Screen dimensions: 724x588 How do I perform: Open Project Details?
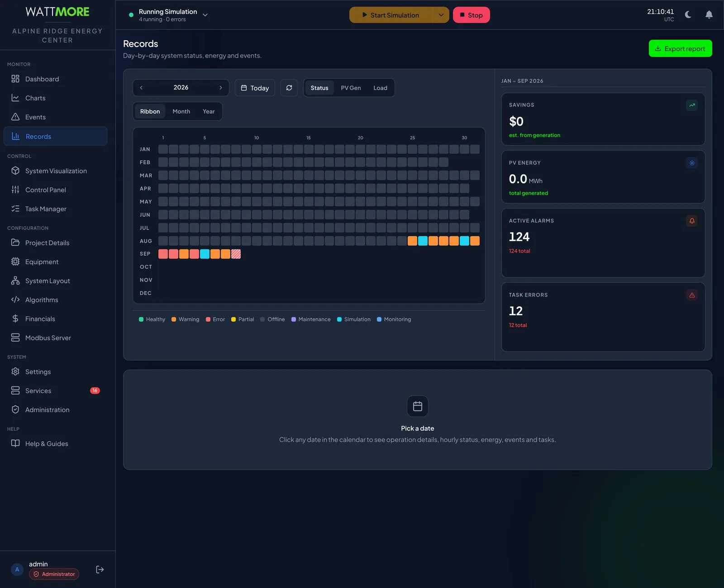[x=55, y=243]
